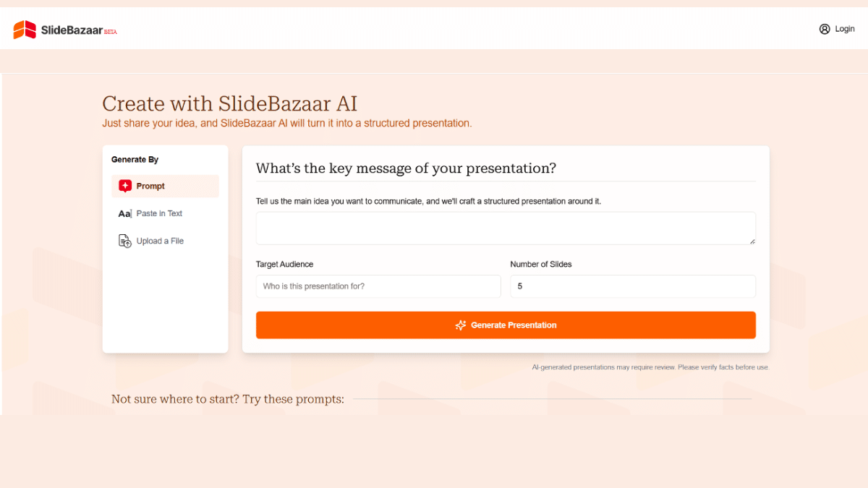Click the Target Audience input field
This screenshot has width=868, height=488.
[378, 286]
